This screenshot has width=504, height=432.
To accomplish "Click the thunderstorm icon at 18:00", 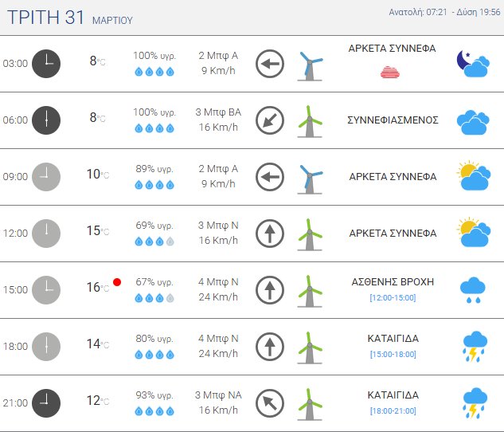I will pos(475,347).
